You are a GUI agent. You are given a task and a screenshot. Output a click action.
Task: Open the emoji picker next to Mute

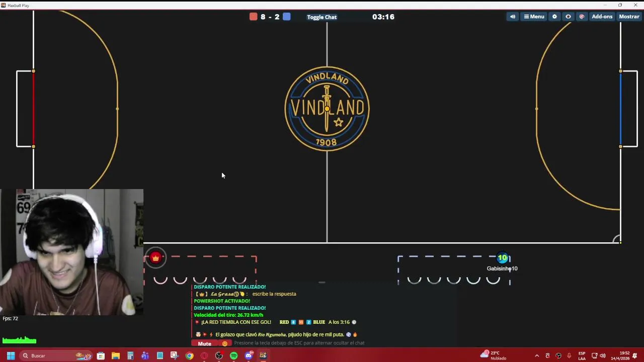225,343
